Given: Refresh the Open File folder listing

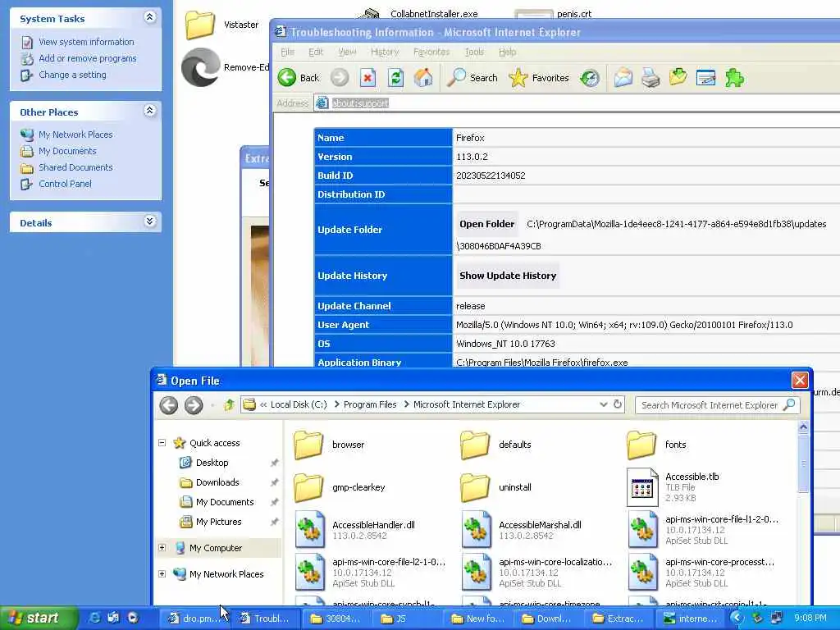Looking at the screenshot, I should coord(617,404).
